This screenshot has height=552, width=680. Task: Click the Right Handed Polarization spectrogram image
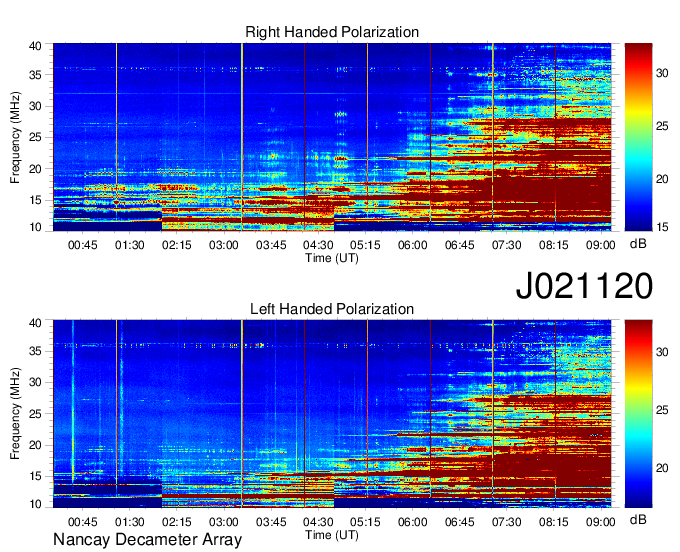click(332, 137)
